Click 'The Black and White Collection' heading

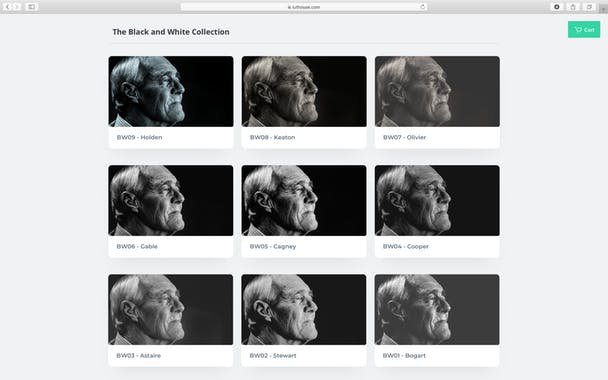point(171,32)
